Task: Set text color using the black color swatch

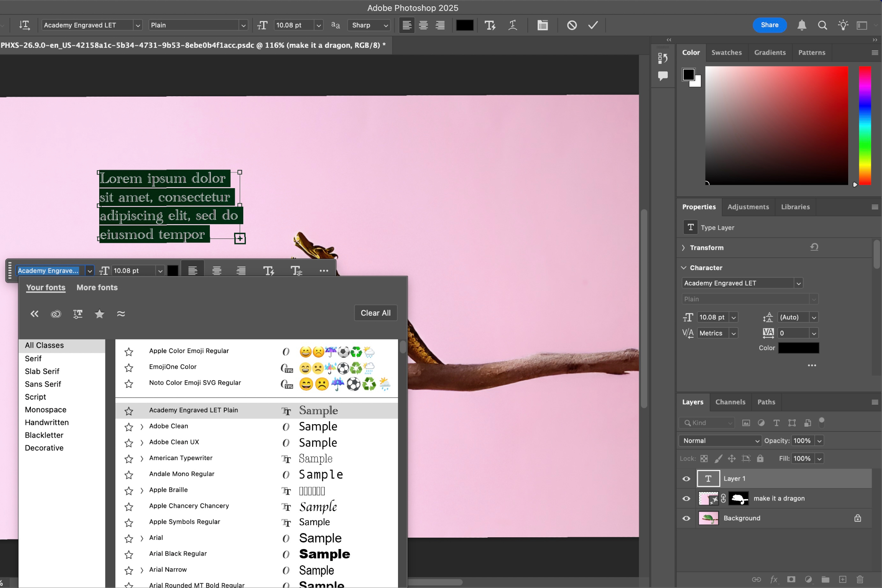Action: click(465, 25)
